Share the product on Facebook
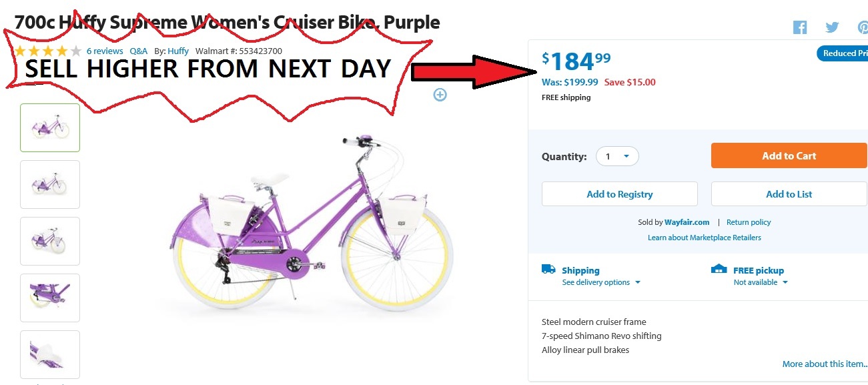The height and width of the screenshot is (385, 868). pos(800,27)
